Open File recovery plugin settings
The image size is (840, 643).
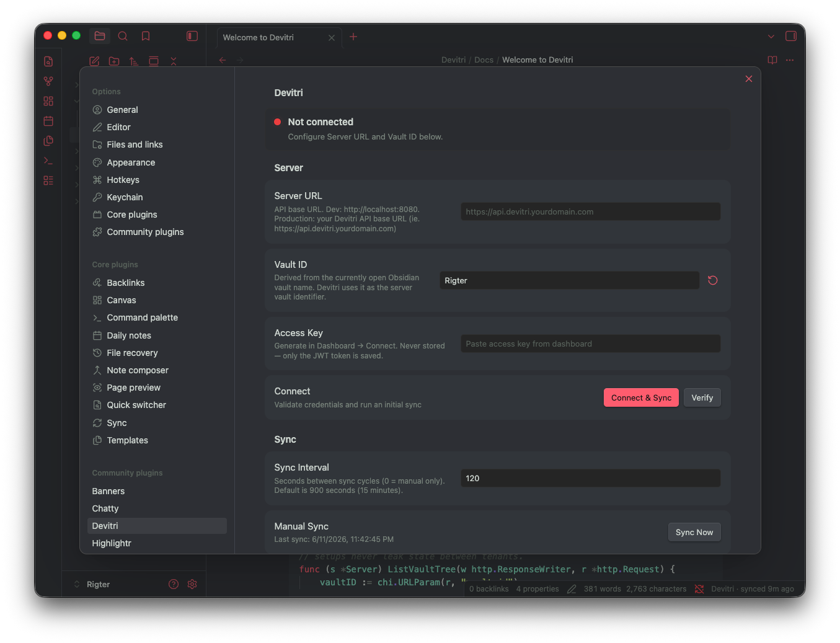click(157, 353)
